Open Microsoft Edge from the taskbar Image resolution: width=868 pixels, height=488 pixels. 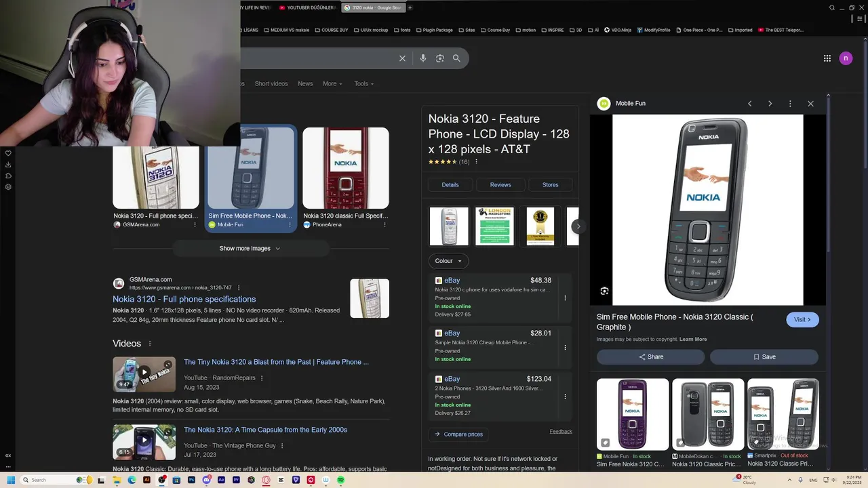pyautogui.click(x=132, y=480)
